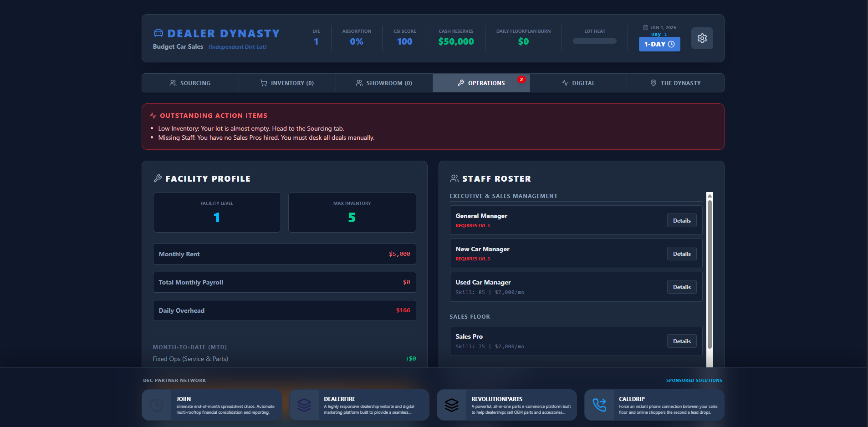Click the Fixed Ops (Service & Parts) row
The image size is (868, 427).
[285, 359]
